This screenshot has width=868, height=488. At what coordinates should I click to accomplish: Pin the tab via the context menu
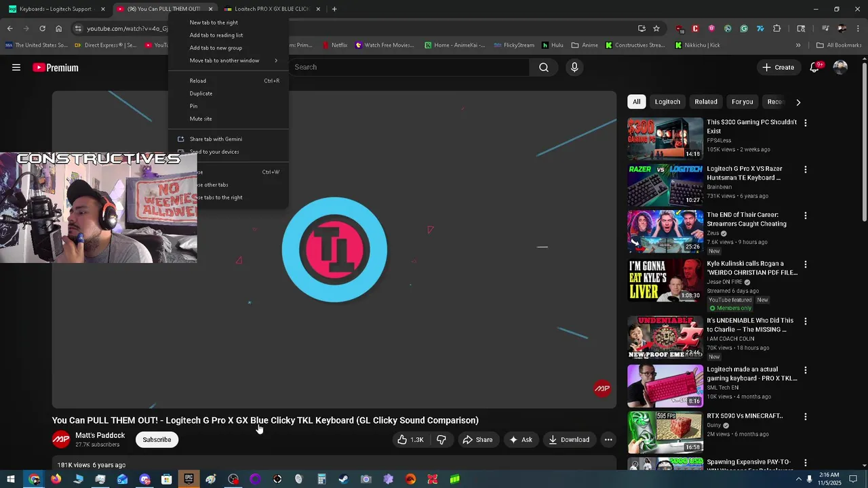[x=229, y=106]
